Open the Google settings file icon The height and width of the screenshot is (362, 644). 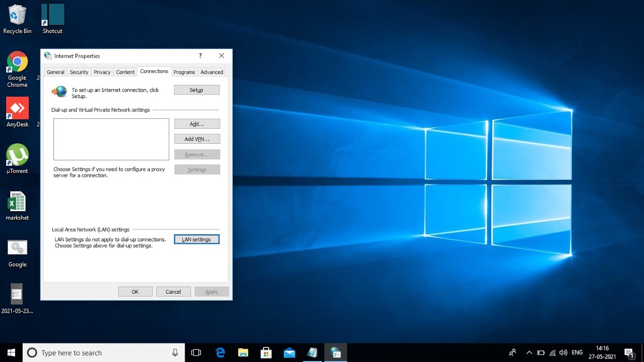(x=17, y=252)
